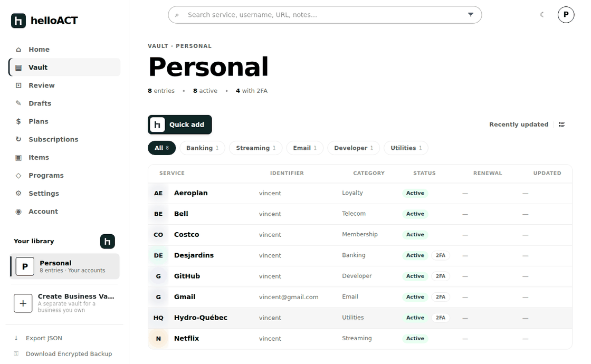Click the Programs diamond icon
The width and height of the screenshot is (591, 364).
[18, 176]
